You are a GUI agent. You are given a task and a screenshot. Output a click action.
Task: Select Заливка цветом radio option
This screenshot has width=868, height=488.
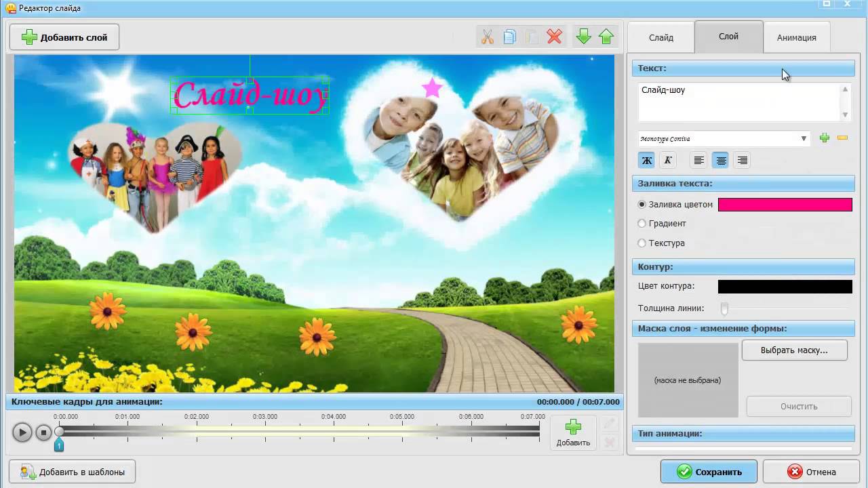642,204
